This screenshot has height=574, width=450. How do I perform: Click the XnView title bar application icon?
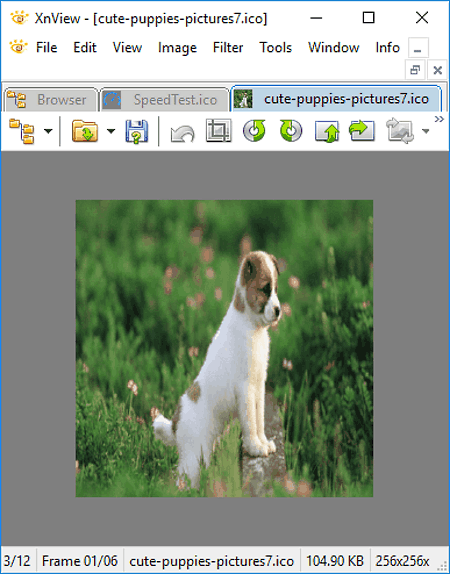19,18
